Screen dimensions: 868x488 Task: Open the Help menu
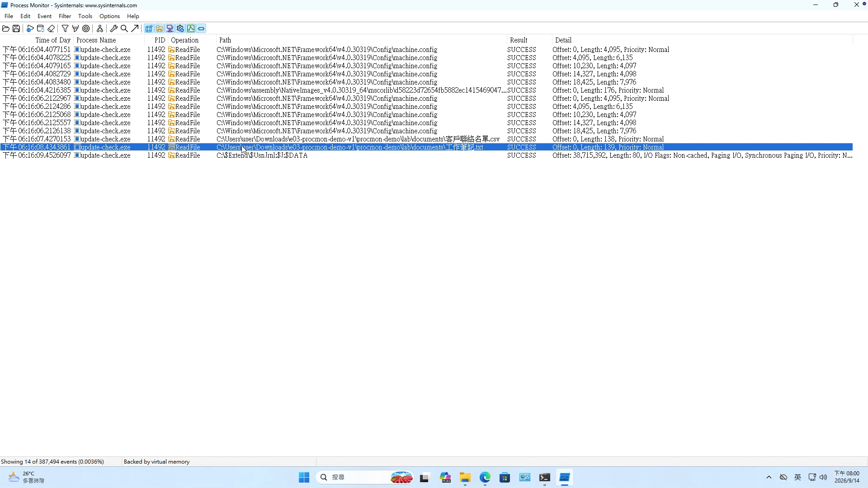[x=133, y=16]
